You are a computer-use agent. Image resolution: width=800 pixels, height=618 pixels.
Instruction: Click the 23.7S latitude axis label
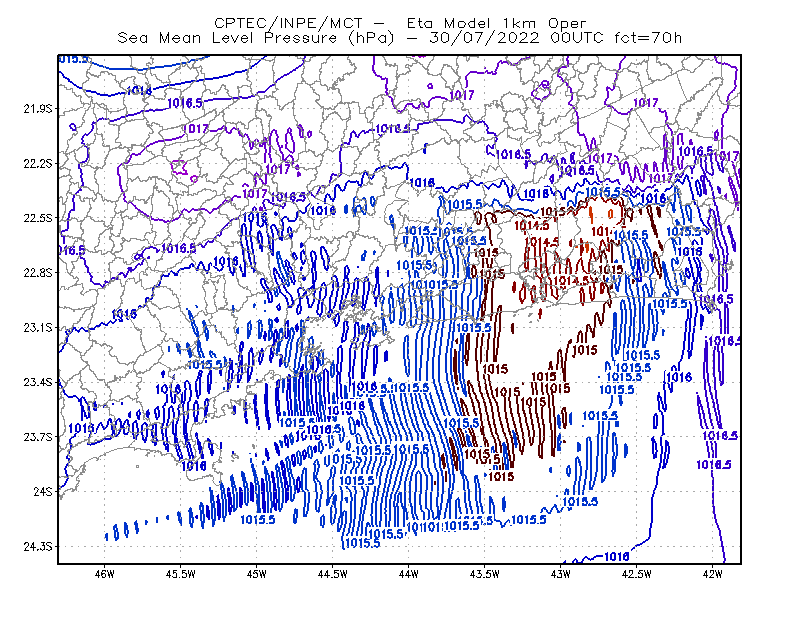[x=38, y=437]
